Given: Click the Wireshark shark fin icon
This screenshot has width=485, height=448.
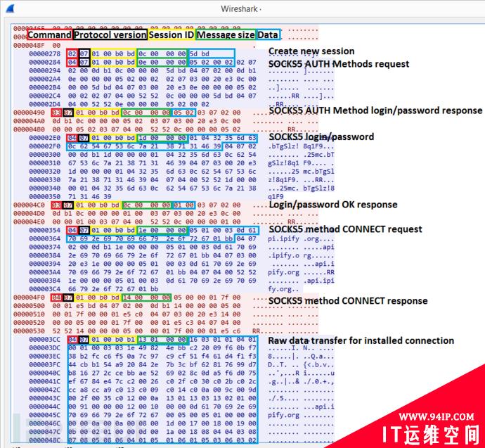Looking at the screenshot, I should click(10, 8).
